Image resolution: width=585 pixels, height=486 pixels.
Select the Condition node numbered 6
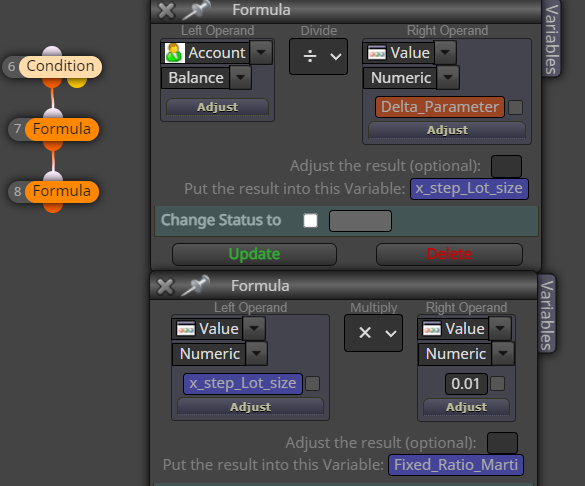tap(60, 66)
